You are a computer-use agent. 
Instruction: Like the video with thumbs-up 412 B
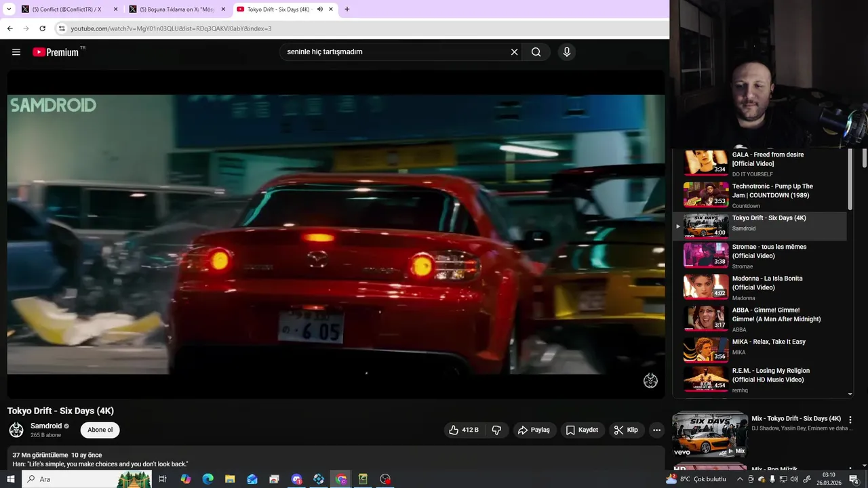point(464,430)
